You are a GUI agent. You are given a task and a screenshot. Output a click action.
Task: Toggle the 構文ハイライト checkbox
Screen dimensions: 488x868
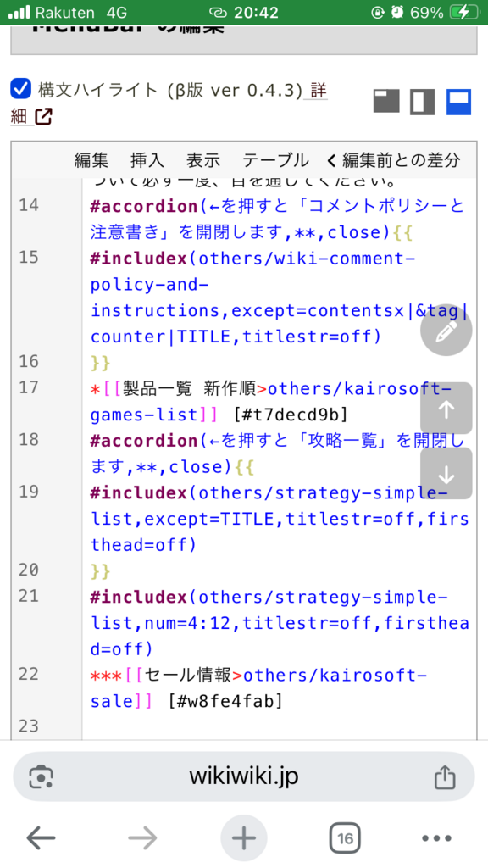[21, 88]
